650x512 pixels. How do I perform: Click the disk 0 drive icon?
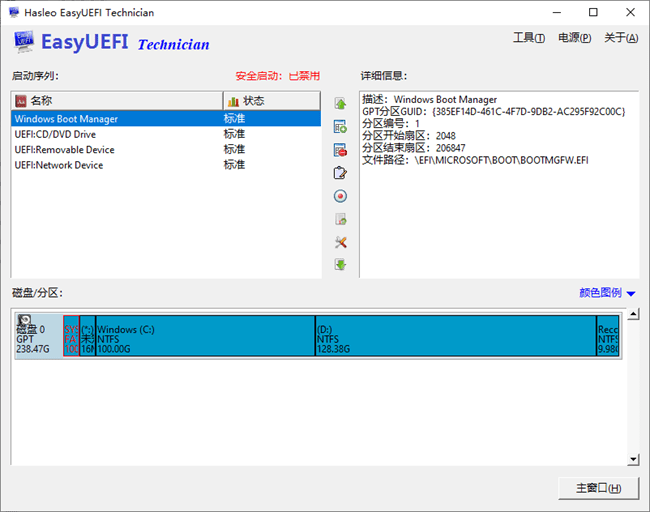(x=25, y=320)
